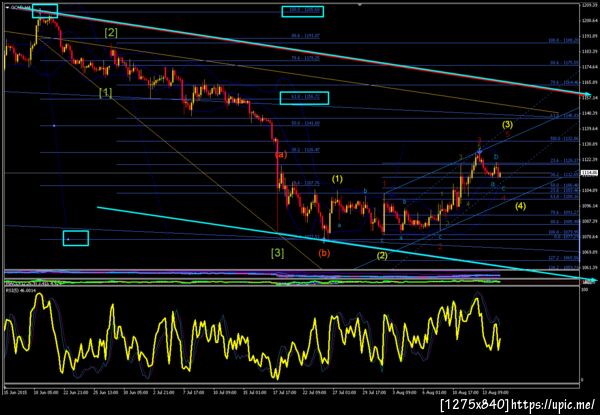Click the red (b) wave label

coord(324,253)
